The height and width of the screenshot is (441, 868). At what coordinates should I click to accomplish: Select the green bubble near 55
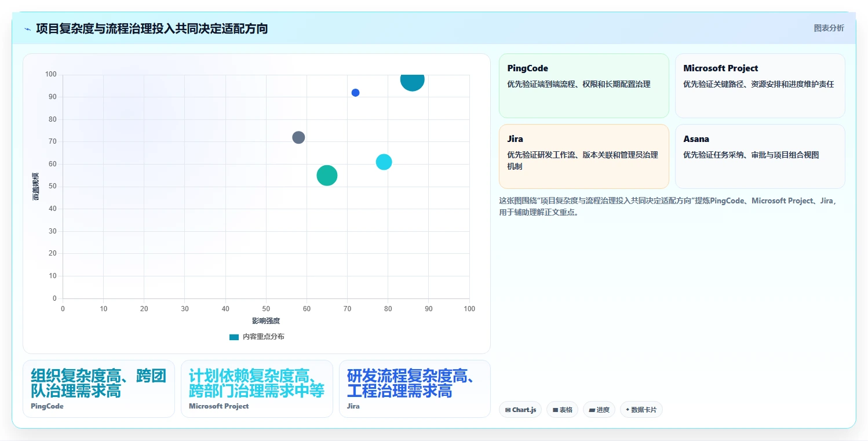327,176
